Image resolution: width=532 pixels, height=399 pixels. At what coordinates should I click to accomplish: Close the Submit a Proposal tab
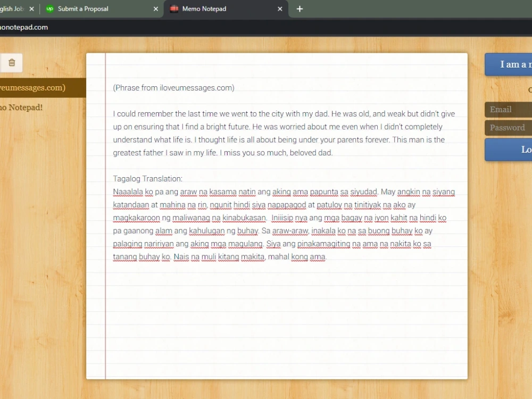156,9
